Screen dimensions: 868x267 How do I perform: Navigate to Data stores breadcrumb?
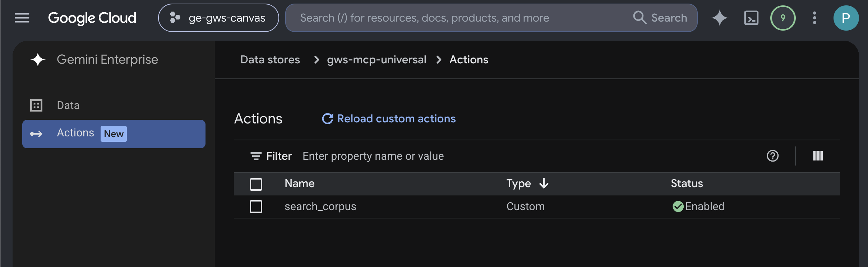tap(270, 59)
